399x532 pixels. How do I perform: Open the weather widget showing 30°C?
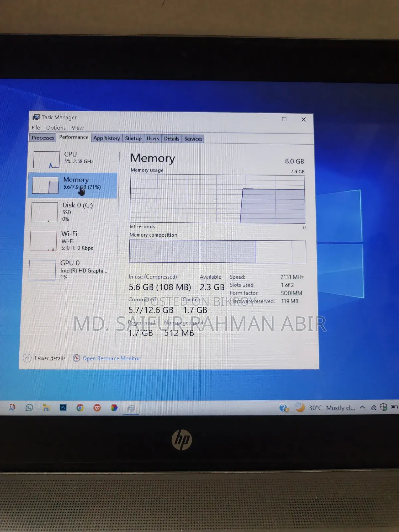325,408
